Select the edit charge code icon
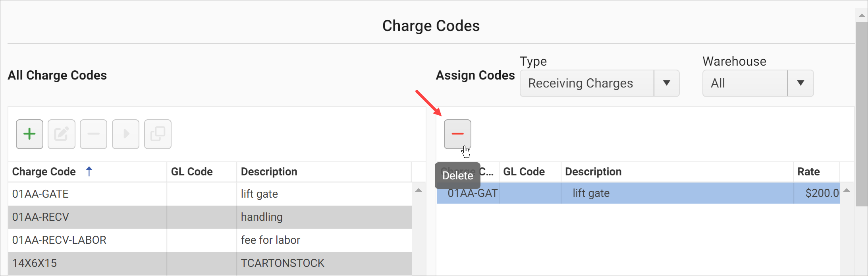This screenshot has height=276, width=868. pos(62,134)
